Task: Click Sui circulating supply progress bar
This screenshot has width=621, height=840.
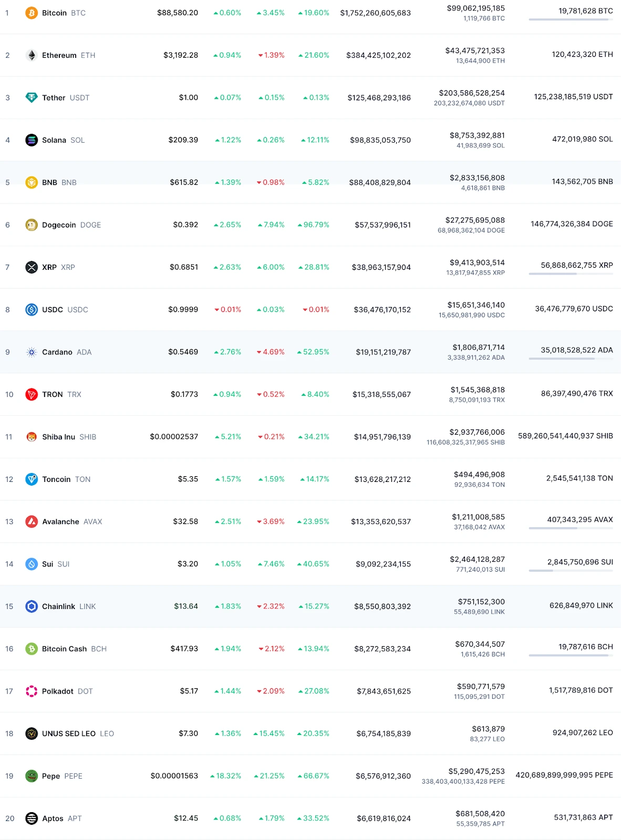Action: tap(571, 571)
